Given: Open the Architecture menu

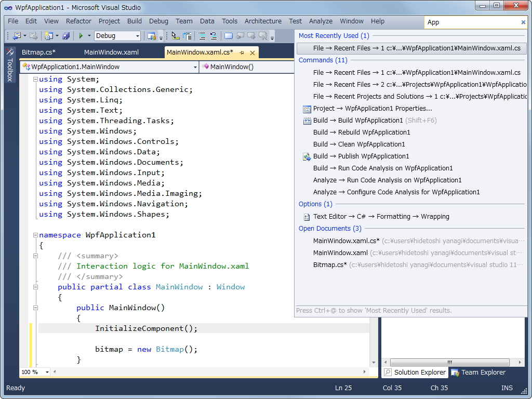Looking at the screenshot, I should pos(263,21).
